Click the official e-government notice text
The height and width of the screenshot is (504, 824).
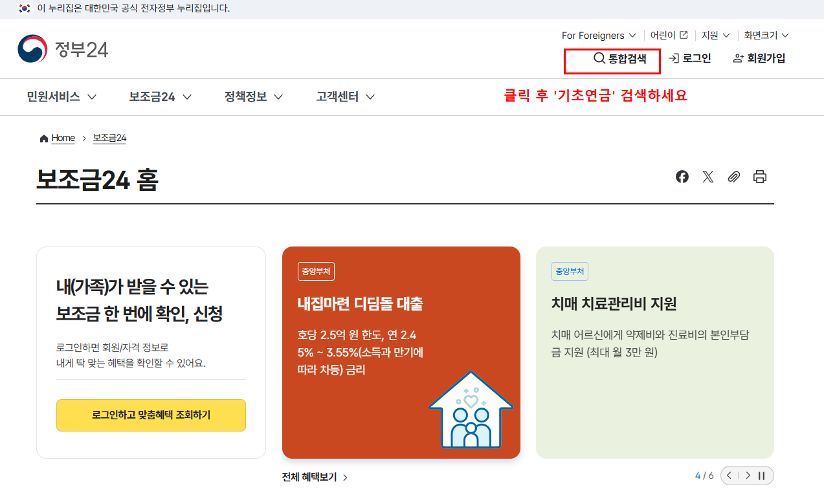tap(134, 8)
